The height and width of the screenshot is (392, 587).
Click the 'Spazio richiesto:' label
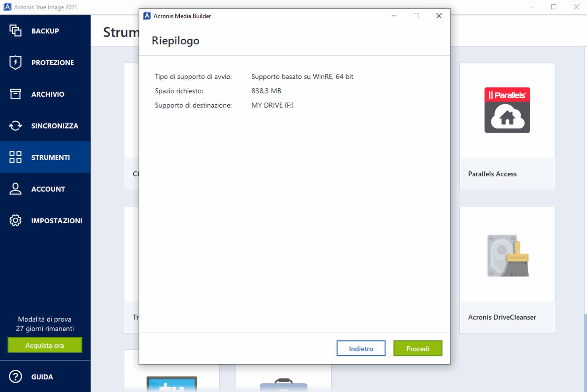(x=179, y=91)
